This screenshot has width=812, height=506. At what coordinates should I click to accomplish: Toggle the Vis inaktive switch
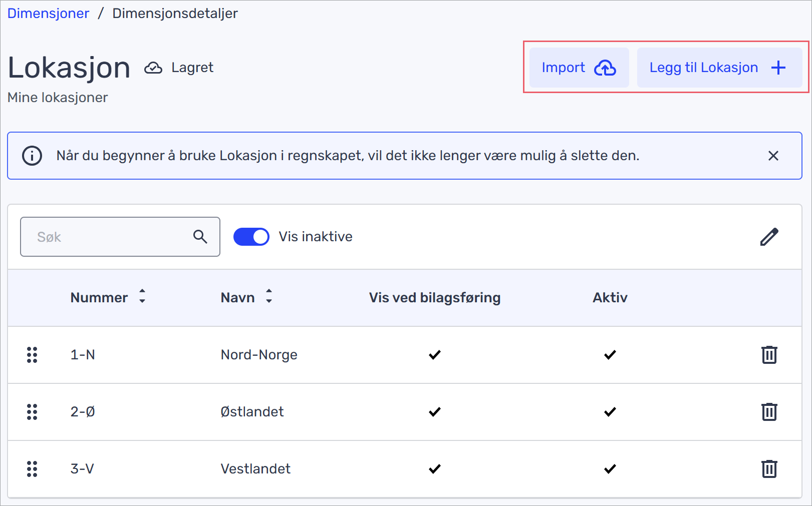point(251,237)
